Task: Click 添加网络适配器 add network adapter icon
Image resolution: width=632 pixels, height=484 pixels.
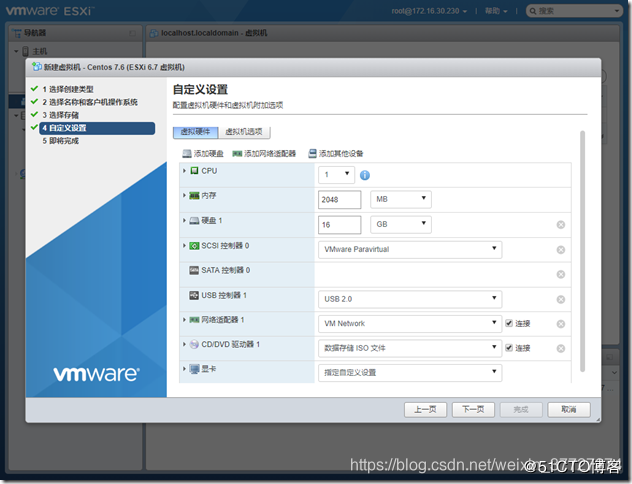Action: (237, 154)
